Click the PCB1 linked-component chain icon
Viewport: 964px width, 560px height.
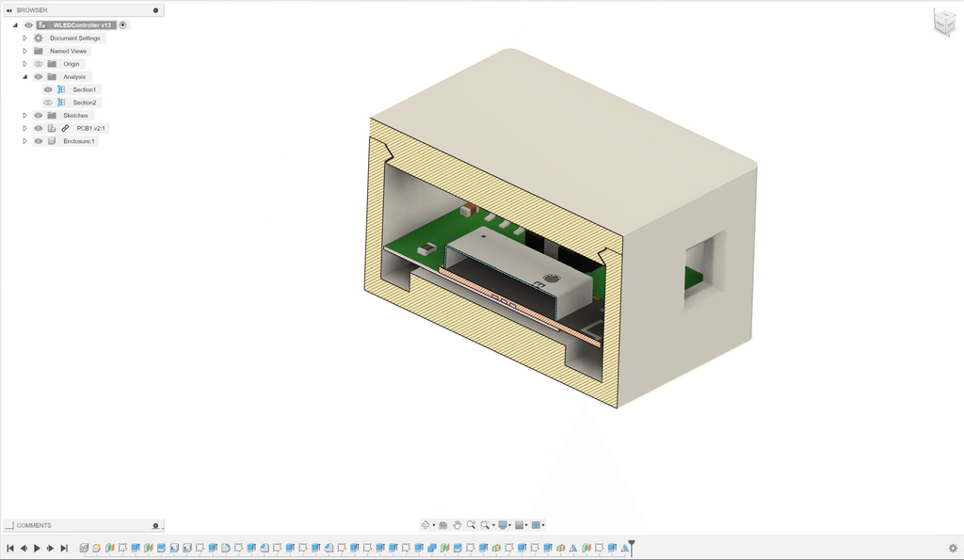click(x=65, y=129)
